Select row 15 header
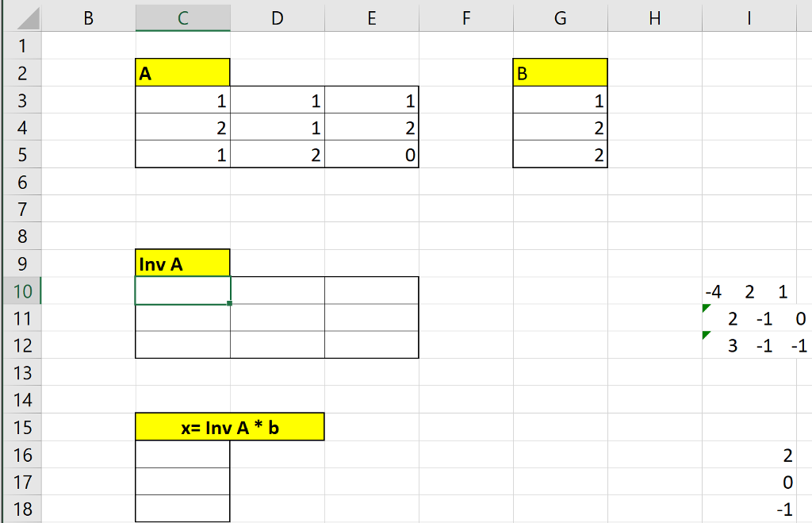 (x=22, y=427)
